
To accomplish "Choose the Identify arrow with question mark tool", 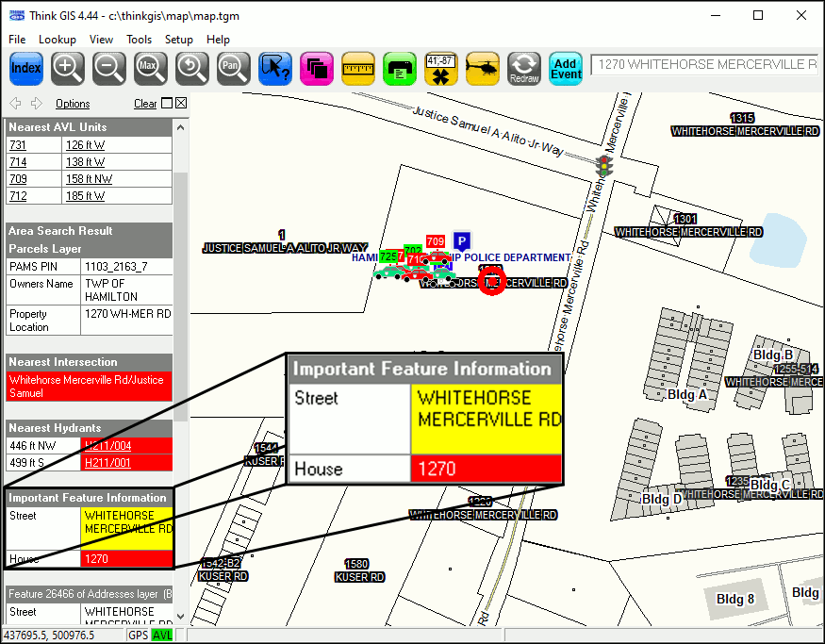I will [274, 68].
